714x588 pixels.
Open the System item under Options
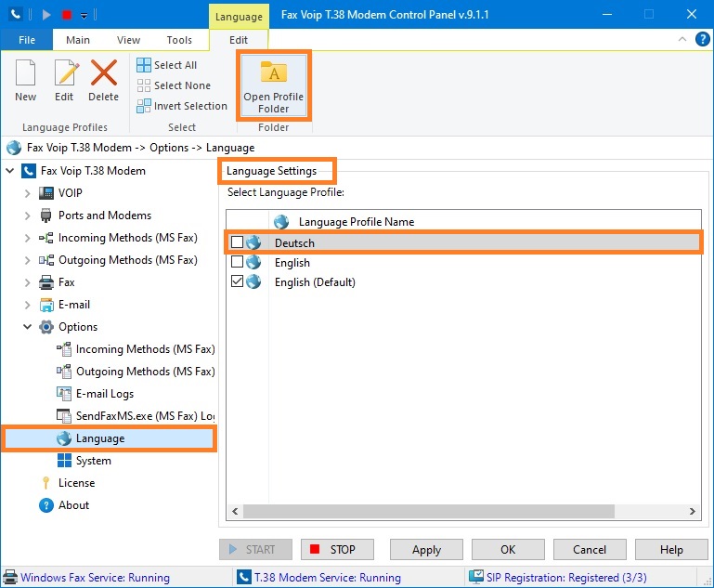coord(94,461)
